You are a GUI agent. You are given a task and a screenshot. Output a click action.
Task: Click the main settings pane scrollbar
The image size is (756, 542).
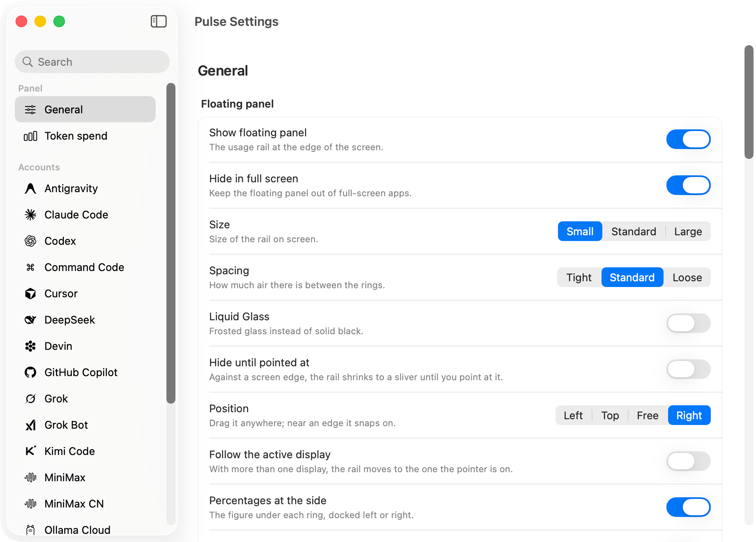pyautogui.click(x=749, y=102)
